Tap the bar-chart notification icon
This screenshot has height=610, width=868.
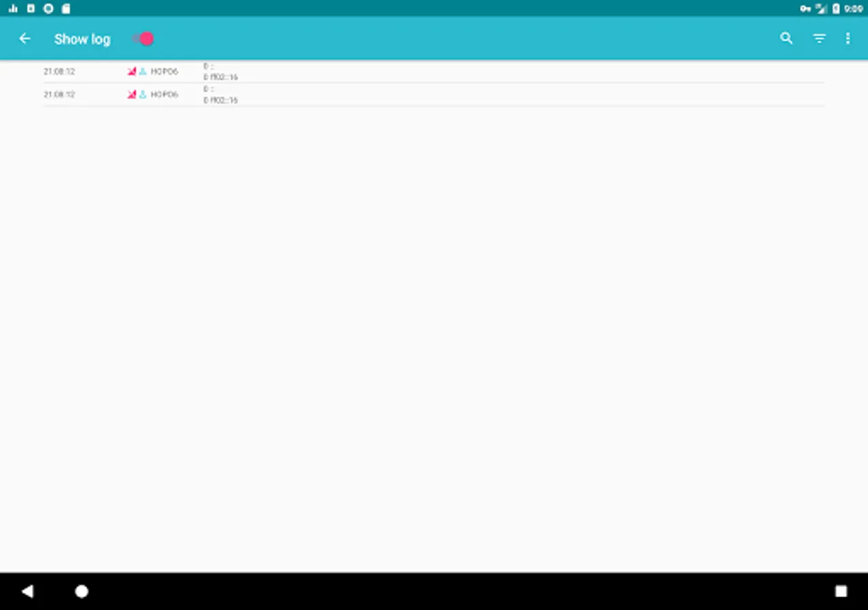tap(13, 9)
